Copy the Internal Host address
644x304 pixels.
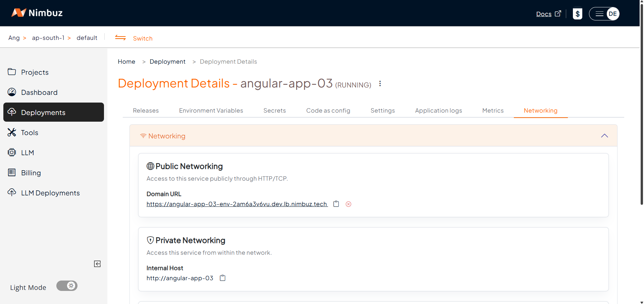pyautogui.click(x=222, y=278)
